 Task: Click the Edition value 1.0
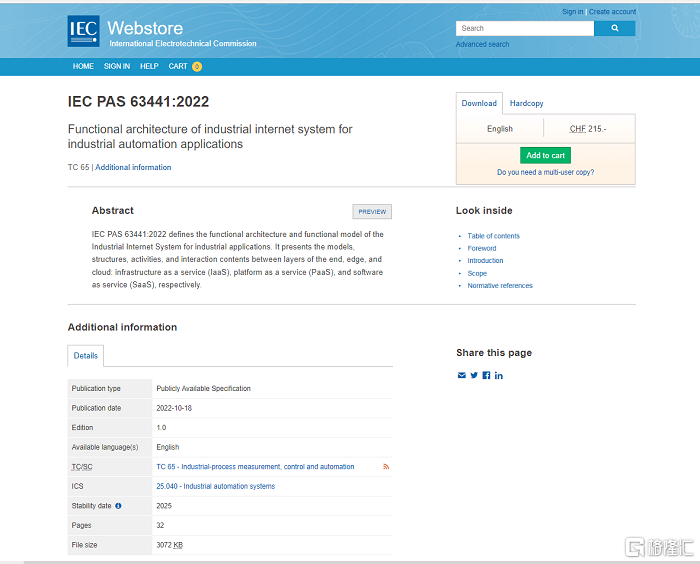click(161, 428)
